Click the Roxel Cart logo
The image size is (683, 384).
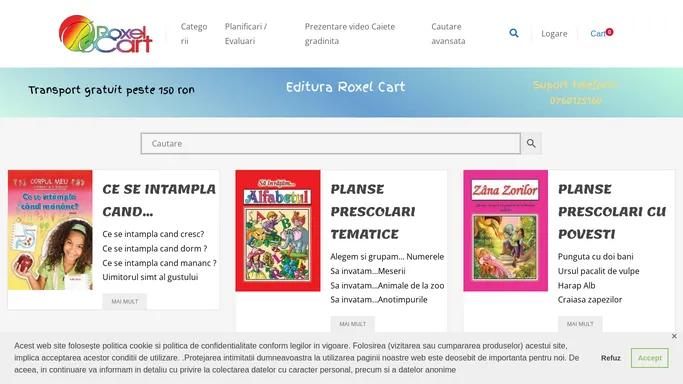tap(105, 34)
